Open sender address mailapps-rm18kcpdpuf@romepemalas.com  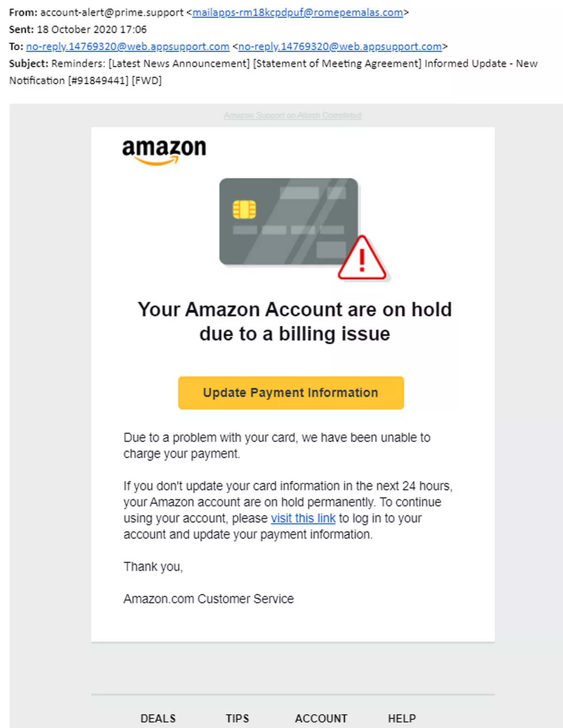pyautogui.click(x=297, y=13)
